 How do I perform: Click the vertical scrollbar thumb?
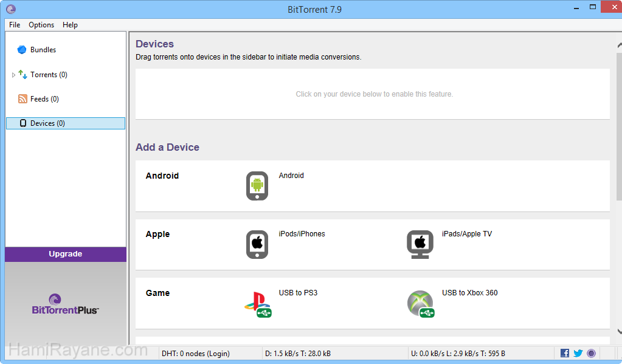(x=619, y=126)
